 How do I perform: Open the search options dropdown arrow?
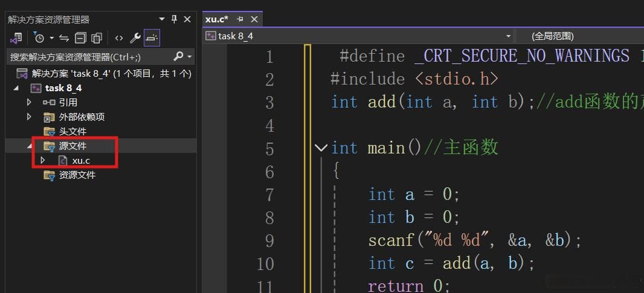189,57
